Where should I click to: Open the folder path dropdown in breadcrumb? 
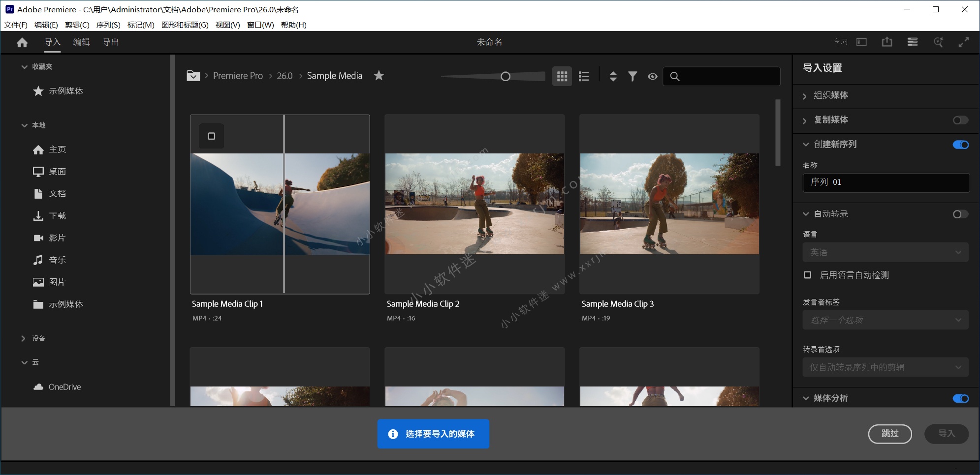point(193,76)
